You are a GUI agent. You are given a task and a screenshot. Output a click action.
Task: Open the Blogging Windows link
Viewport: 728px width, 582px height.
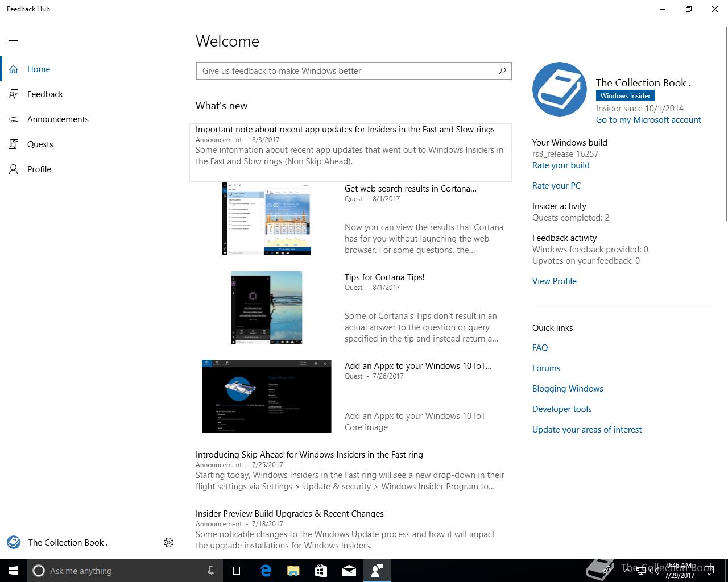coord(568,389)
